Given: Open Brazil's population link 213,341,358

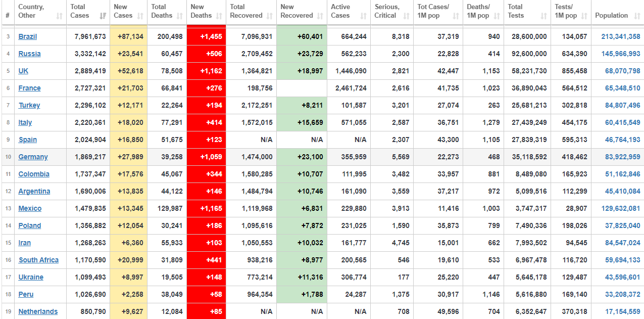Looking at the screenshot, I should pyautogui.click(x=621, y=36).
